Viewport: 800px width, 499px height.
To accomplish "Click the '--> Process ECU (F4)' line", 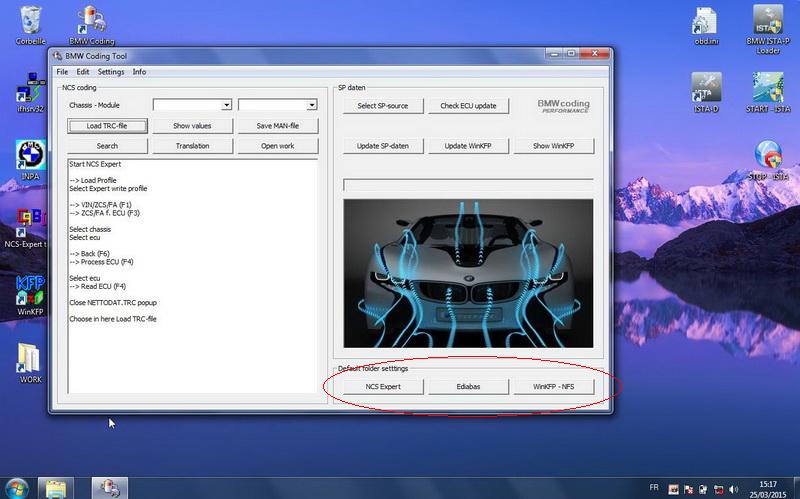I will pos(102,262).
